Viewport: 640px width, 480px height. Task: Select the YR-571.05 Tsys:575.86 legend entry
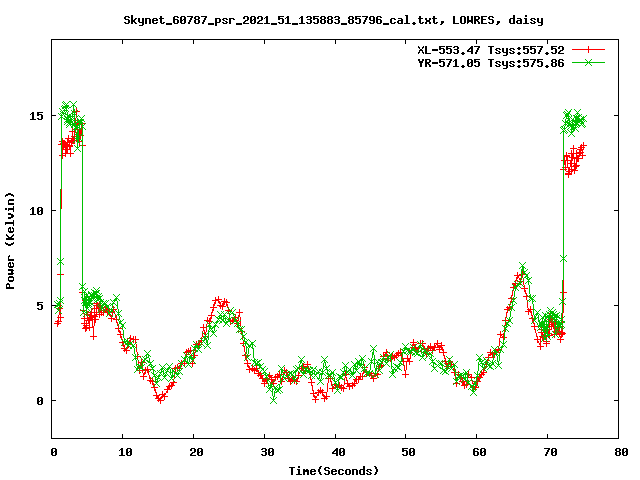click(491, 63)
